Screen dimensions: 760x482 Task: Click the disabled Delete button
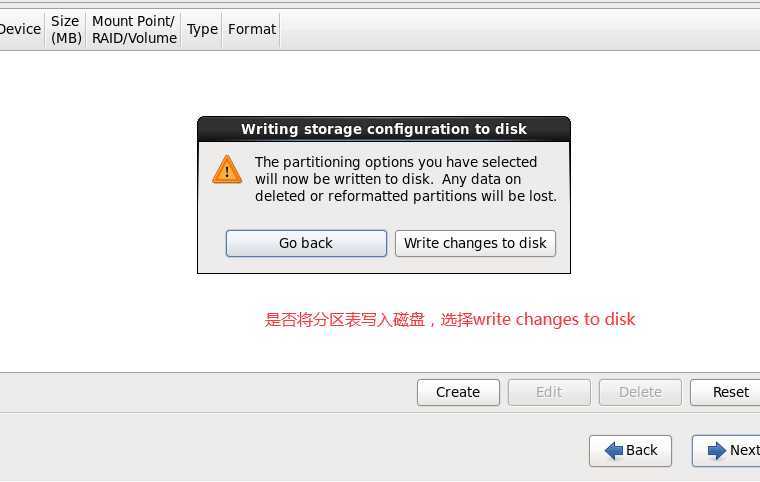[640, 392]
